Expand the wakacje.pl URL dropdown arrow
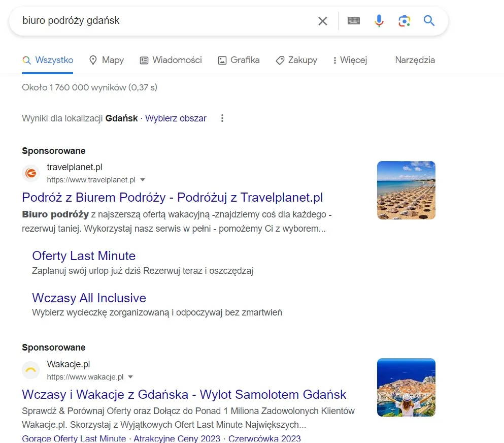Screen dimensions: 504x443 (x=130, y=377)
